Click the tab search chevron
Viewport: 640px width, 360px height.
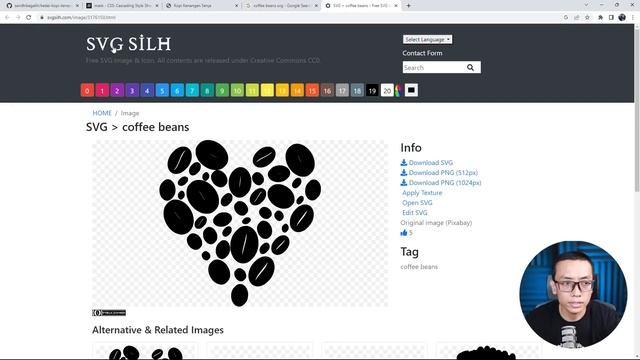(x=586, y=5)
